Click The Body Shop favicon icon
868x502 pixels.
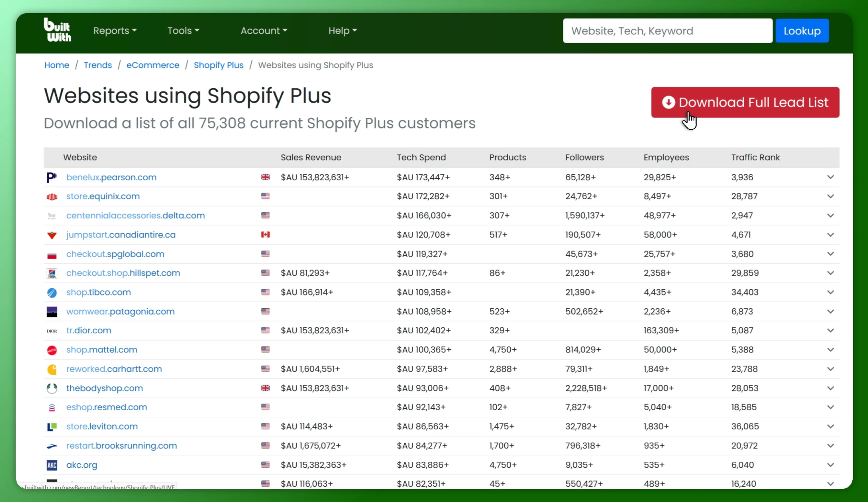[x=52, y=388]
